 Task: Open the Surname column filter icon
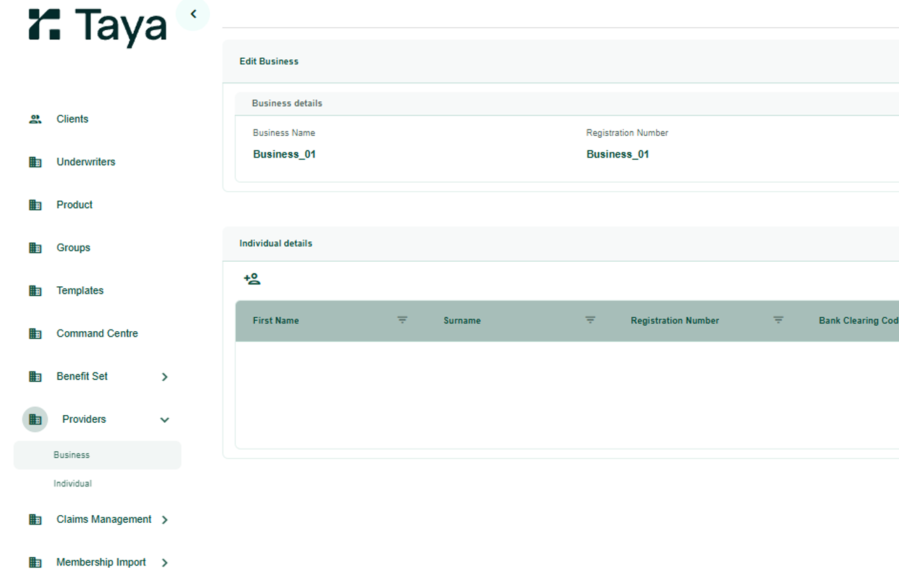tap(590, 320)
